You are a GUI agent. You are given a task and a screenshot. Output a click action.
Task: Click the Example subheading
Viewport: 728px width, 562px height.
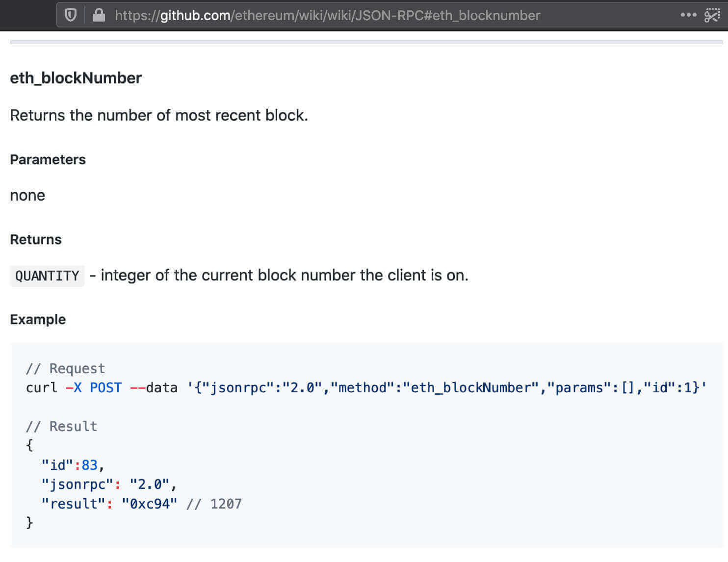coord(38,319)
